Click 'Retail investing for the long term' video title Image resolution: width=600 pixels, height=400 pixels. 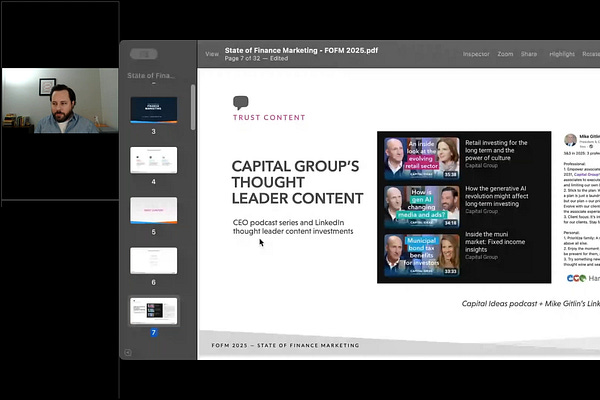(x=496, y=150)
